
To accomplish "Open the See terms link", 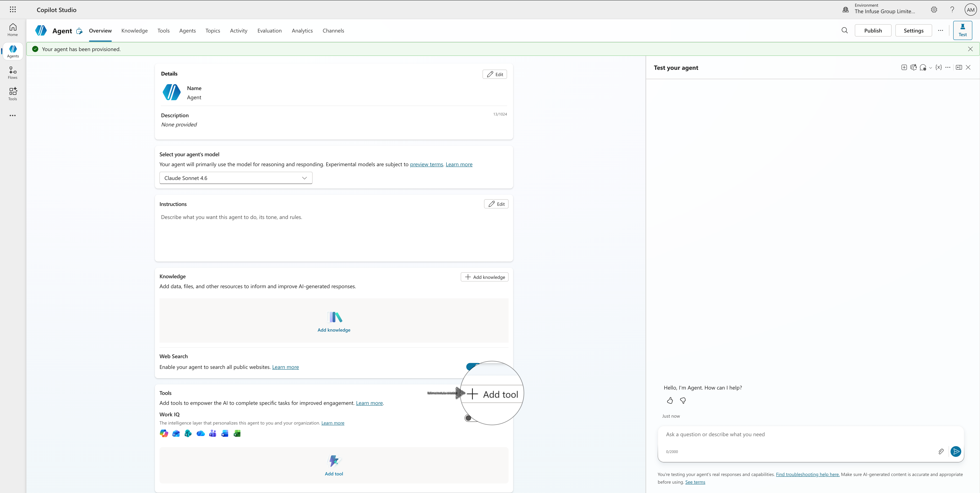I will pos(695,482).
